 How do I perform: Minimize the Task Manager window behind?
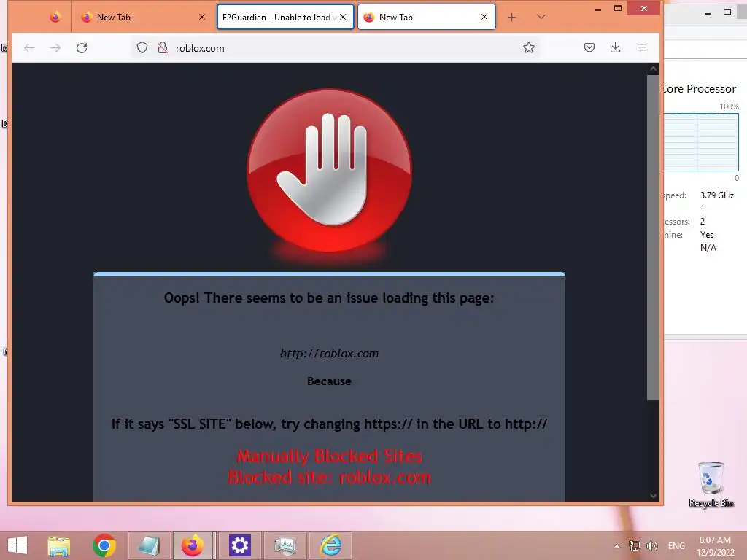tap(708, 13)
